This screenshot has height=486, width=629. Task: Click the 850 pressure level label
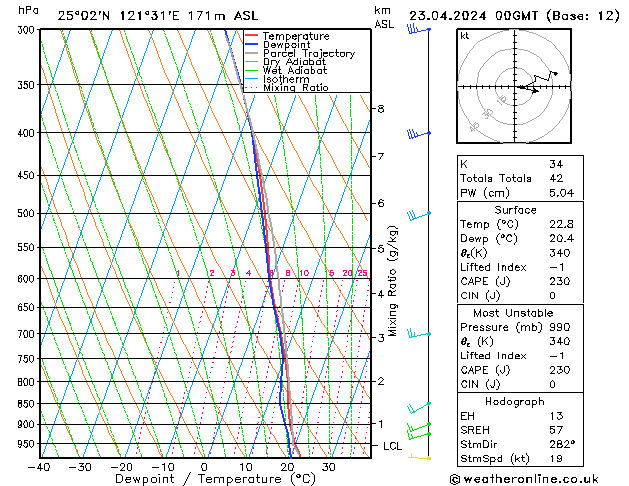point(28,404)
